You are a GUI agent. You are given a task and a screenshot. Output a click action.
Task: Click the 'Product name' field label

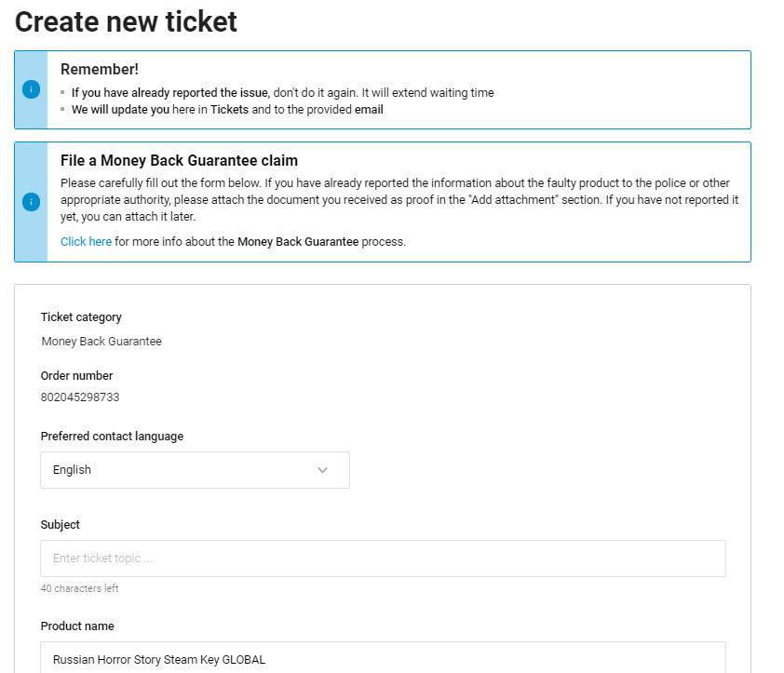coord(77,626)
